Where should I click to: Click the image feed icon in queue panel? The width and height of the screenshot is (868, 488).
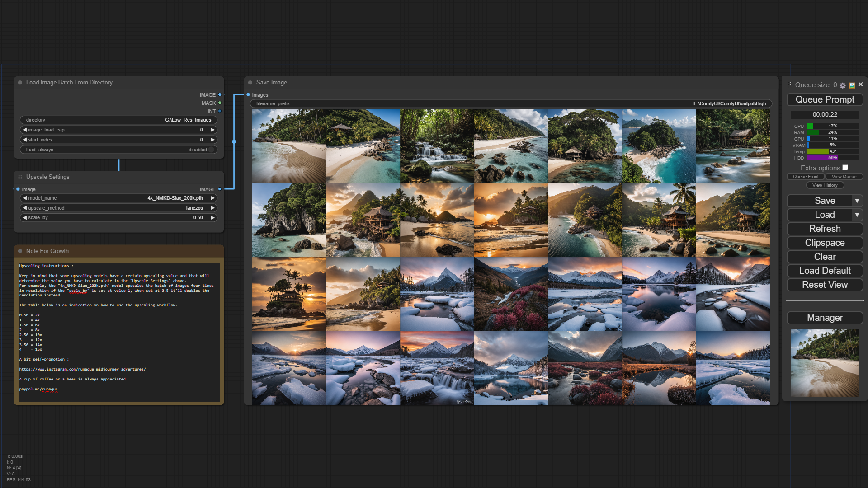852,85
